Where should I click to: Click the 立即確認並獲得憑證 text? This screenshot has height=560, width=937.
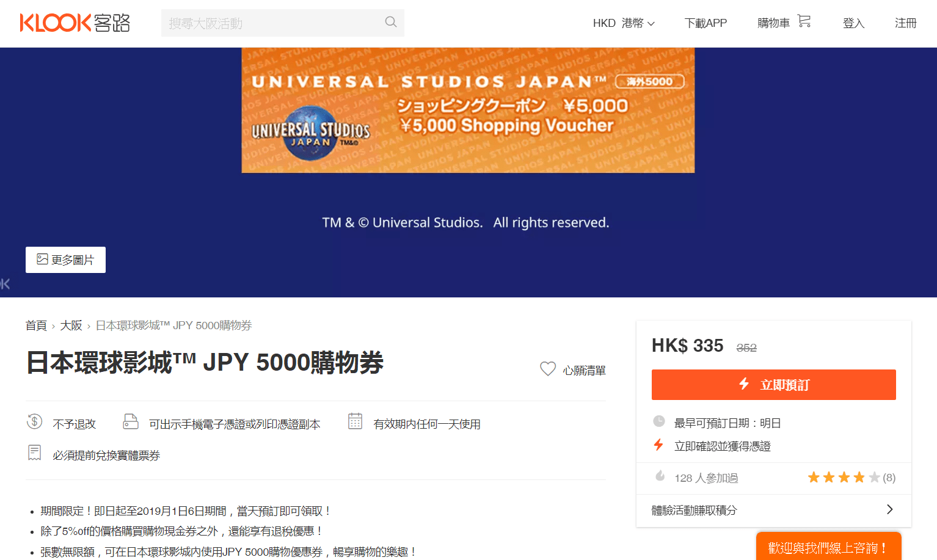pyautogui.click(x=723, y=446)
